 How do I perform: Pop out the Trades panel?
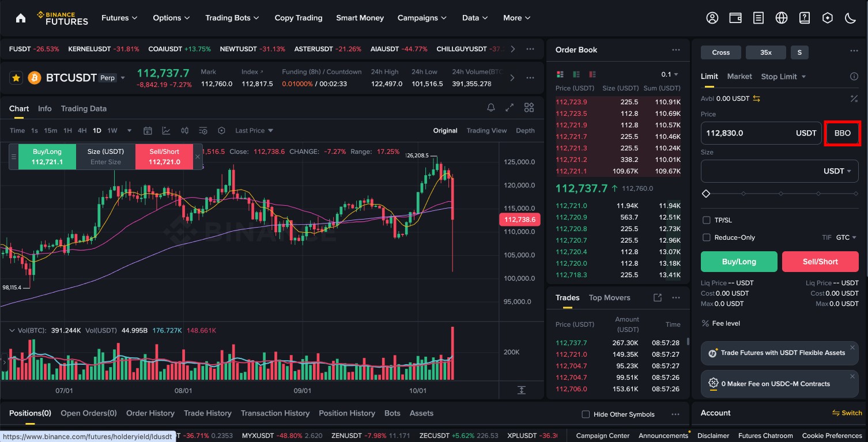click(x=658, y=298)
